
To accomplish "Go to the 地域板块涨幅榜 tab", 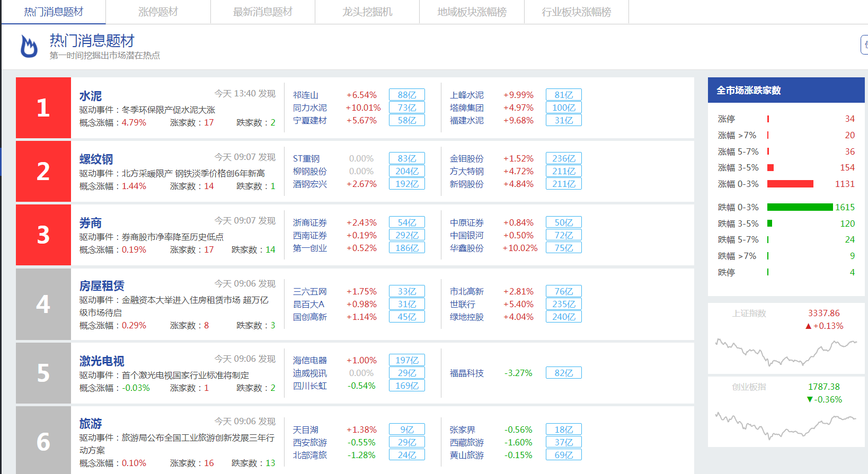I will [x=472, y=12].
